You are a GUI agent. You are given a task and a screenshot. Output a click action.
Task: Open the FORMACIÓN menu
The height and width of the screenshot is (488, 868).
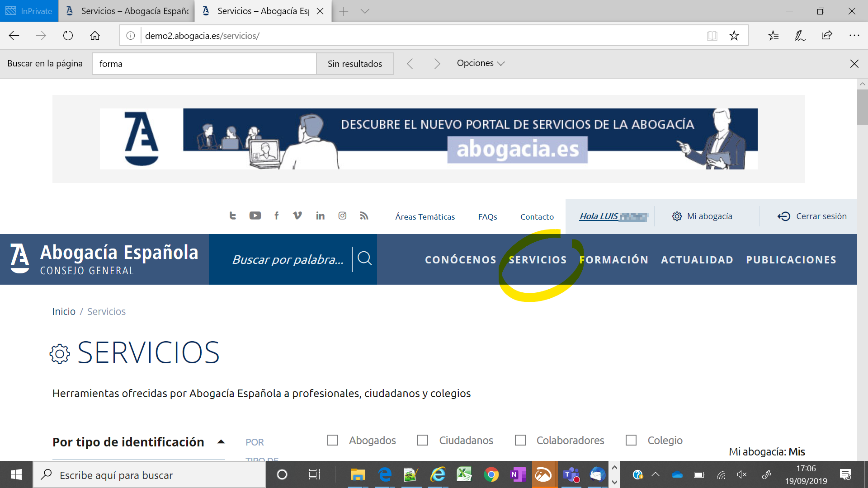point(614,260)
